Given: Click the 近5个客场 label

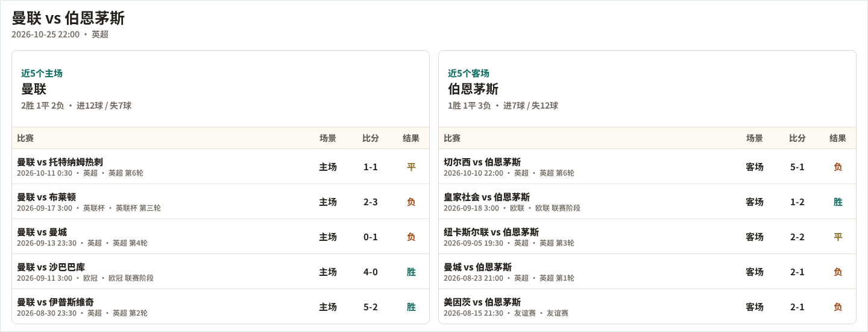Looking at the screenshot, I should pos(468,73).
